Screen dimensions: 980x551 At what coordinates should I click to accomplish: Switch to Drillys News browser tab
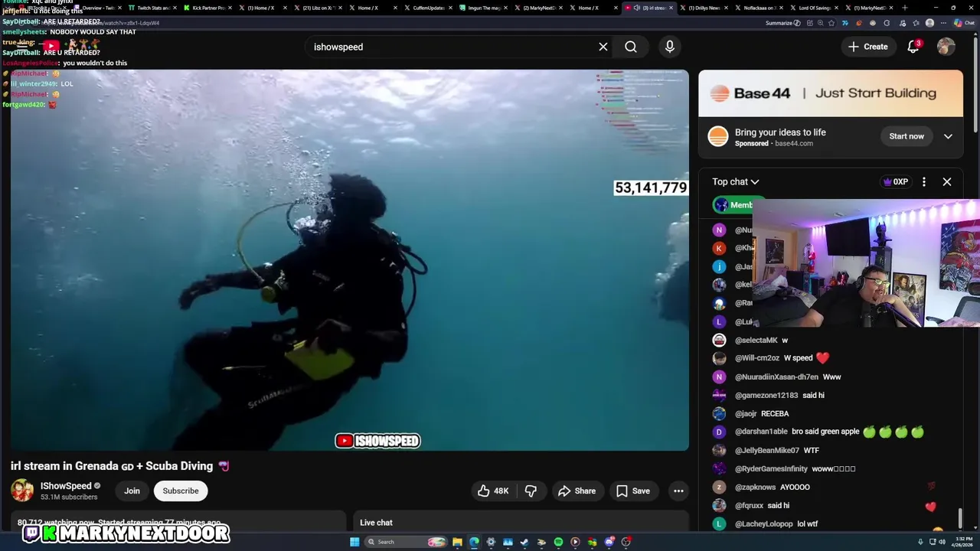click(704, 8)
